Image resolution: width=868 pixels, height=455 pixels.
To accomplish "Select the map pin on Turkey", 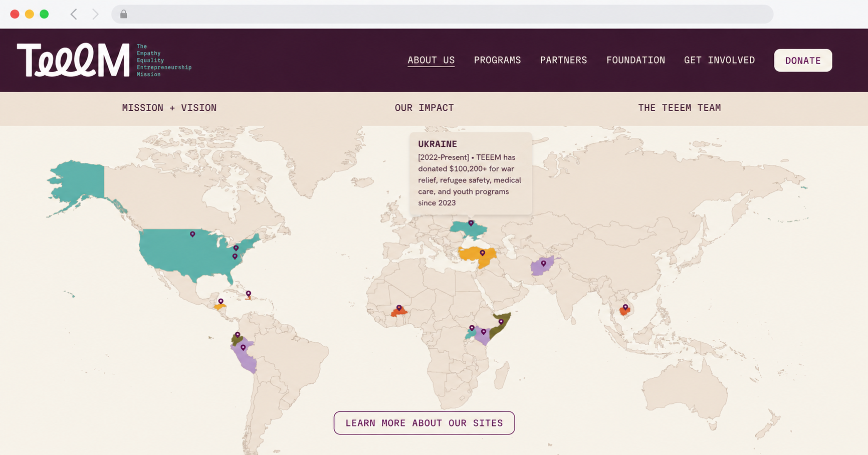I will [483, 253].
